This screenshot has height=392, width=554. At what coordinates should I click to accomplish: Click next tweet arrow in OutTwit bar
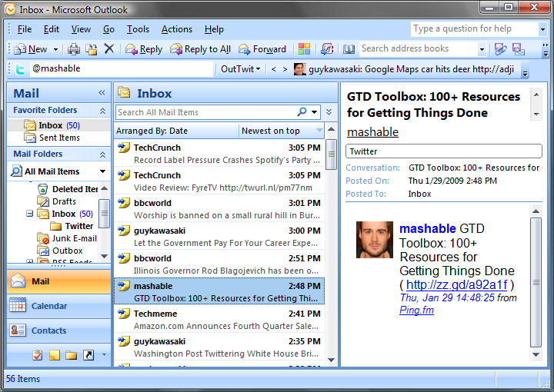pos(285,69)
